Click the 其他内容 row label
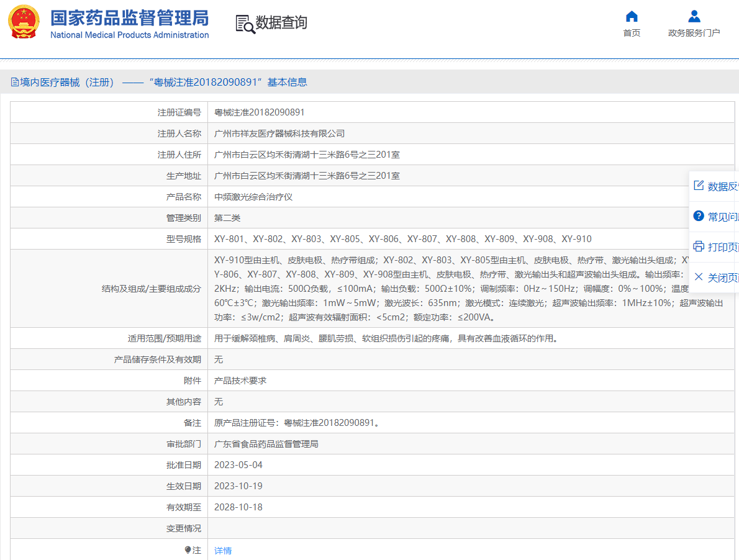 [184, 402]
